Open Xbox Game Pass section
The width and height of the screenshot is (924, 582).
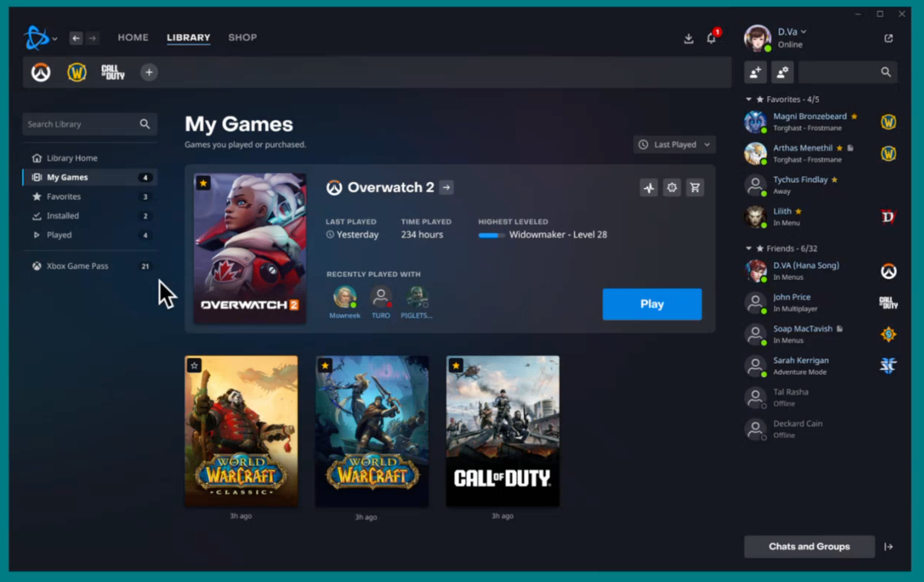[90, 266]
